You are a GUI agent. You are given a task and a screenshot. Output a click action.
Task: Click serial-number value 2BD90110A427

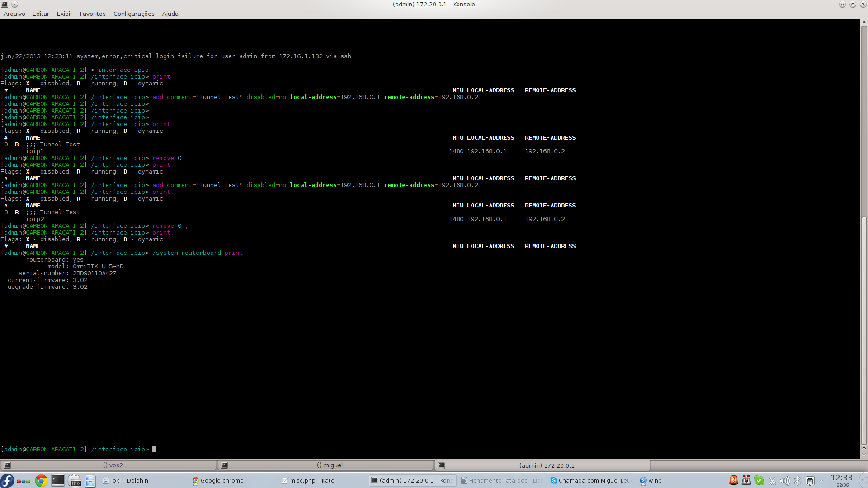tap(94, 273)
